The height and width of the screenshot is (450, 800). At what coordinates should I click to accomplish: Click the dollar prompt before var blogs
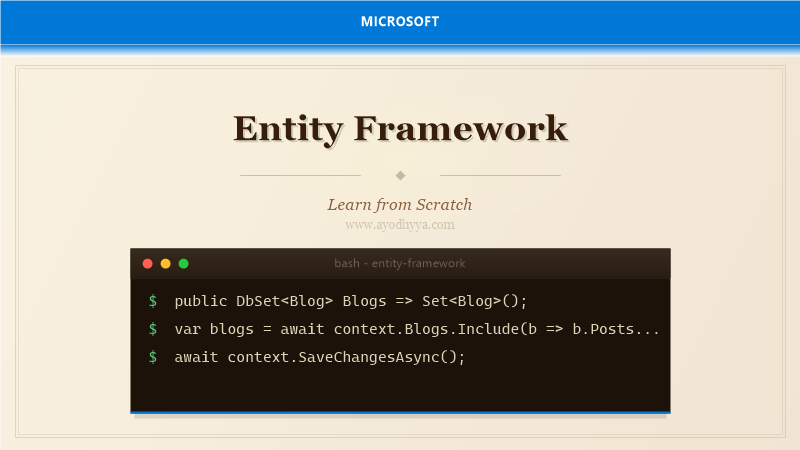pos(153,329)
